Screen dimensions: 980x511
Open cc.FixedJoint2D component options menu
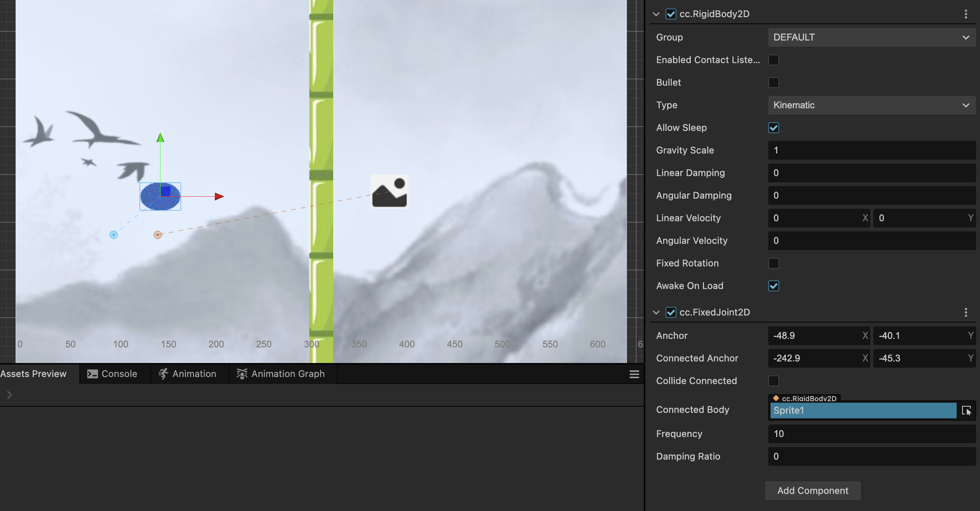point(966,312)
